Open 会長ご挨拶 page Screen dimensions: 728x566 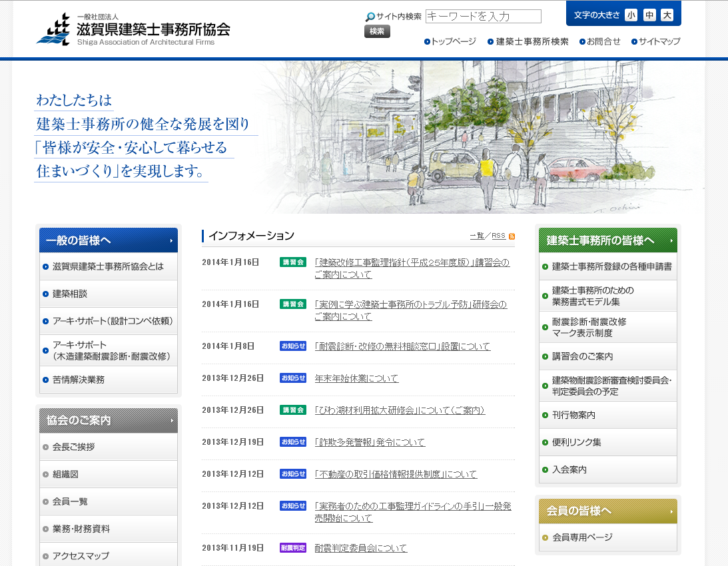109,447
